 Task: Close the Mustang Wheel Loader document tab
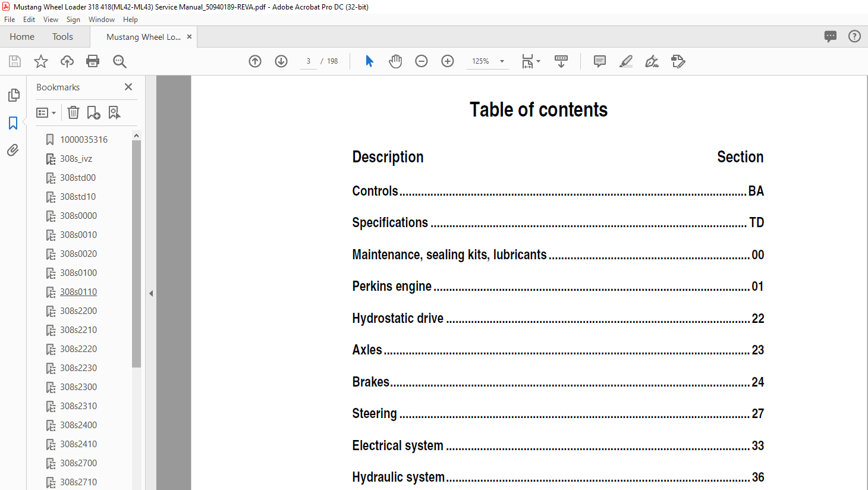point(189,36)
